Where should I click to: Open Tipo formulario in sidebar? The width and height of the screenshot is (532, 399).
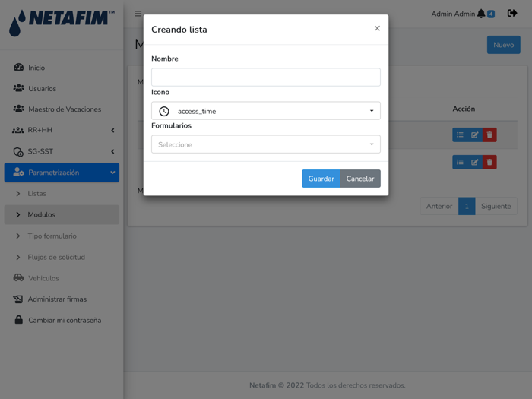click(52, 236)
